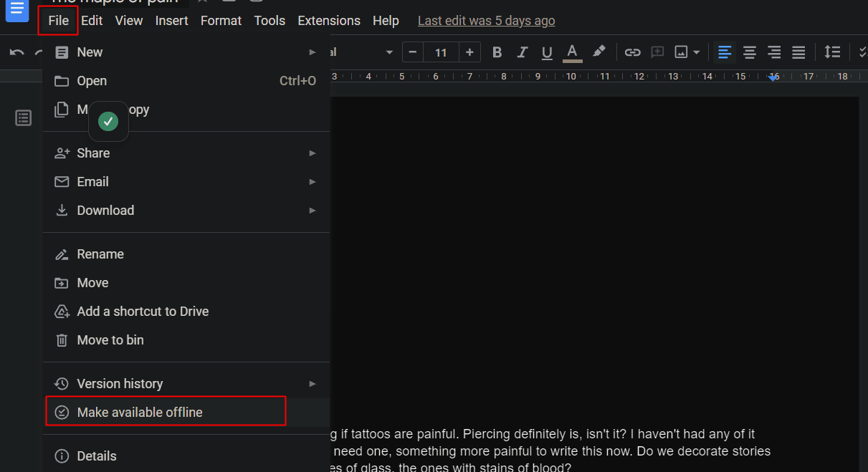
Task: Select Move to bin
Action: pyautogui.click(x=186, y=340)
